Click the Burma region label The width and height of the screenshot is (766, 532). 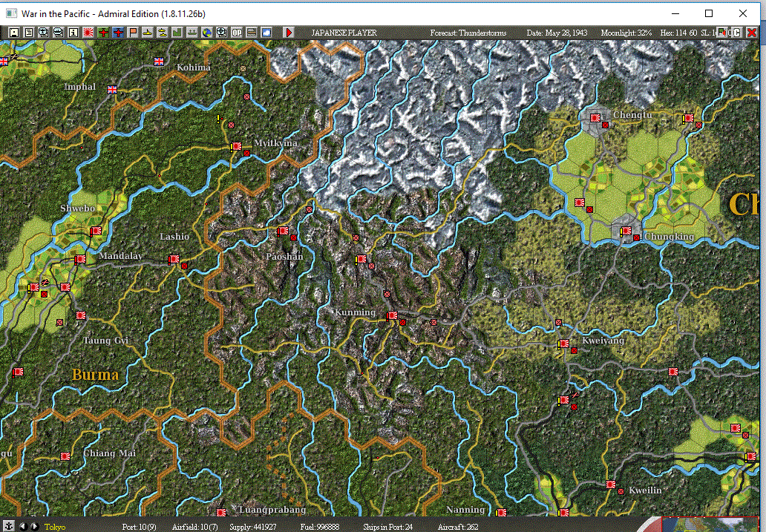coord(95,375)
